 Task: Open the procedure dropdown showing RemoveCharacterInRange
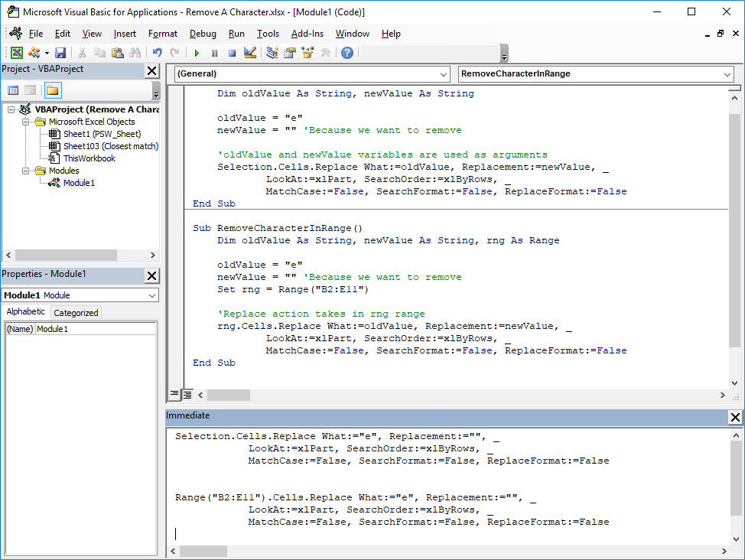[x=727, y=74]
